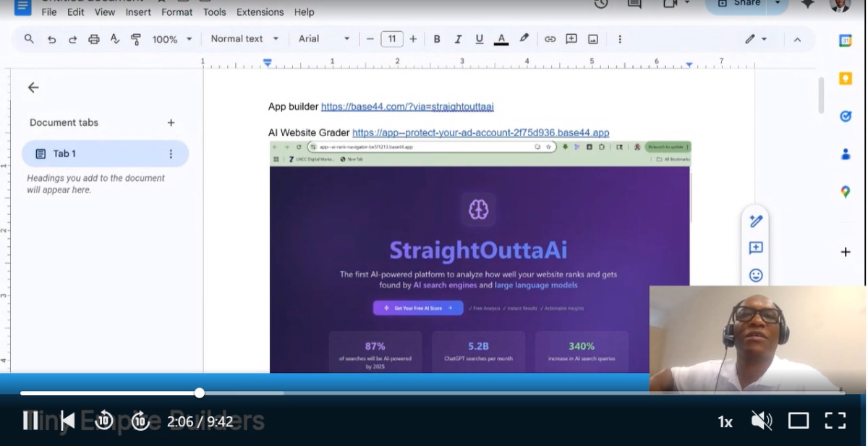Viewport: 868px width, 446px height.
Task: Follow the base44.com straightouttaai link
Action: click(407, 106)
